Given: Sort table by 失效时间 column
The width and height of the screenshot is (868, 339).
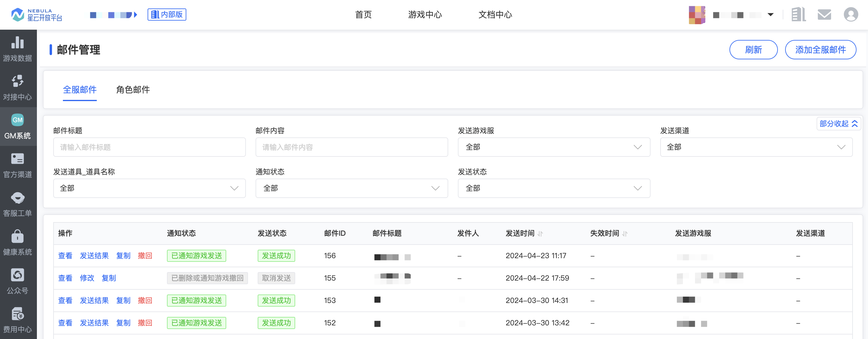Looking at the screenshot, I should pos(625,233).
